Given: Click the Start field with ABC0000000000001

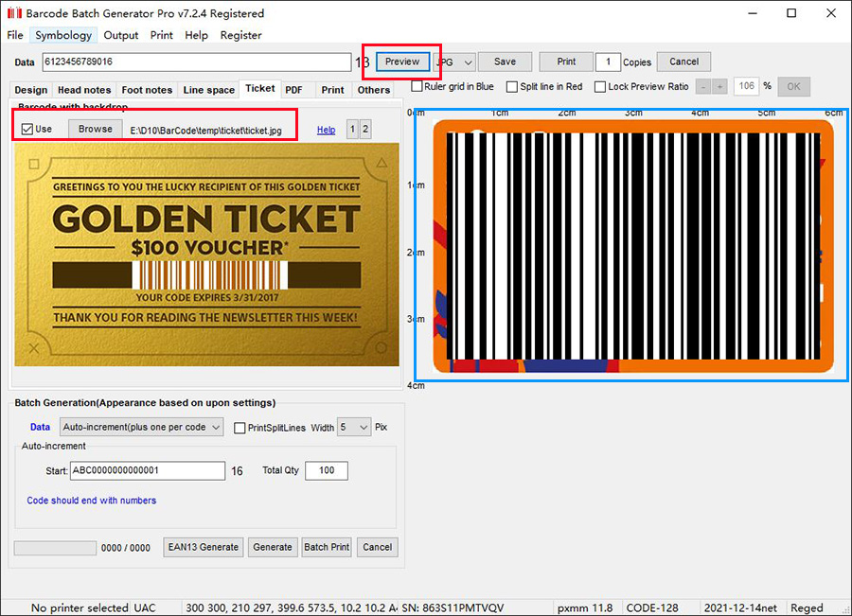Looking at the screenshot, I should point(148,470).
